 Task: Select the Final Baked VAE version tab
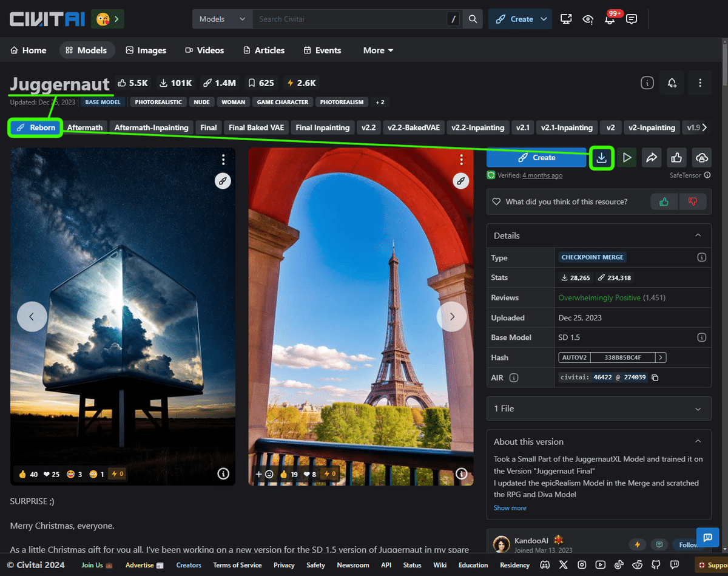click(x=256, y=127)
